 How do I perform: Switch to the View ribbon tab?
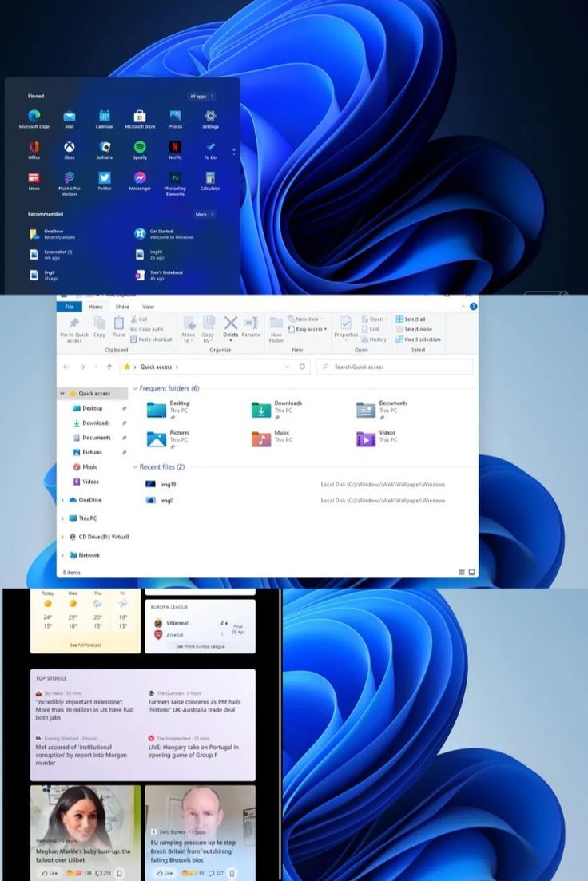(x=148, y=307)
